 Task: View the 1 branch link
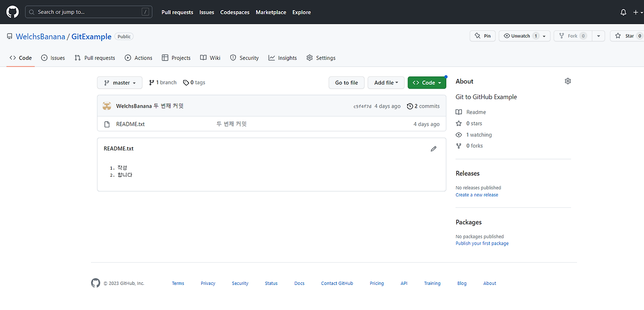[163, 83]
